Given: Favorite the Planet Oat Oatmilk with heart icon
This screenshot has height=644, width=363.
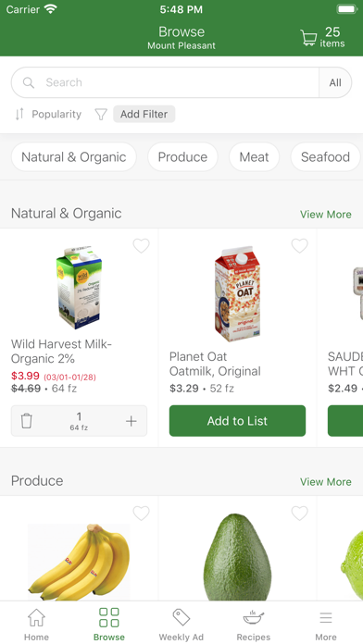Looking at the screenshot, I should [300, 245].
